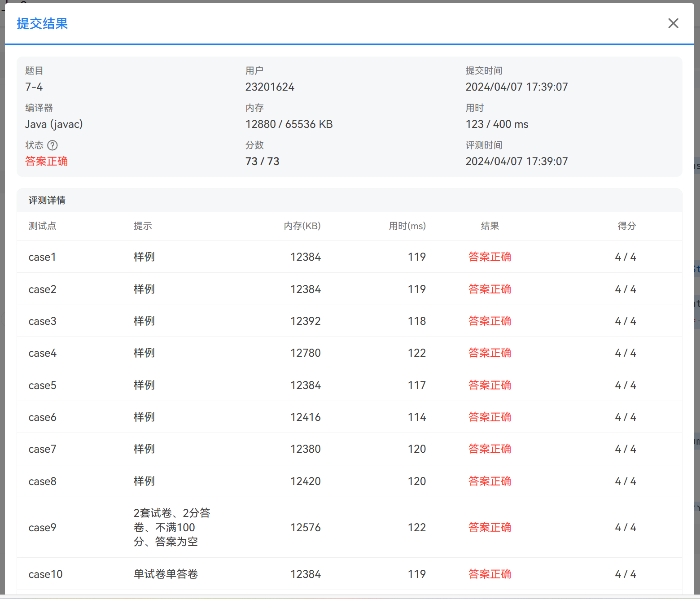The image size is (700, 599).
Task: Click the help icon beside 状态
Action: (52, 145)
